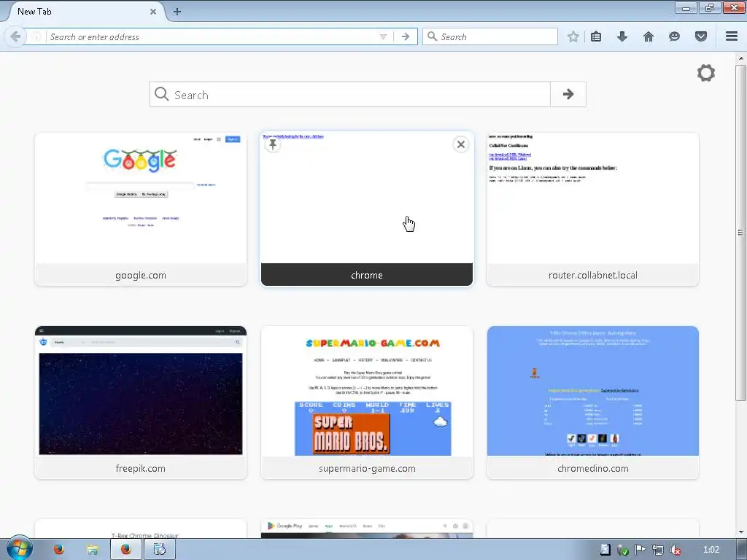
Task: Switch to active Firefox taskbar window
Action: tap(125, 550)
